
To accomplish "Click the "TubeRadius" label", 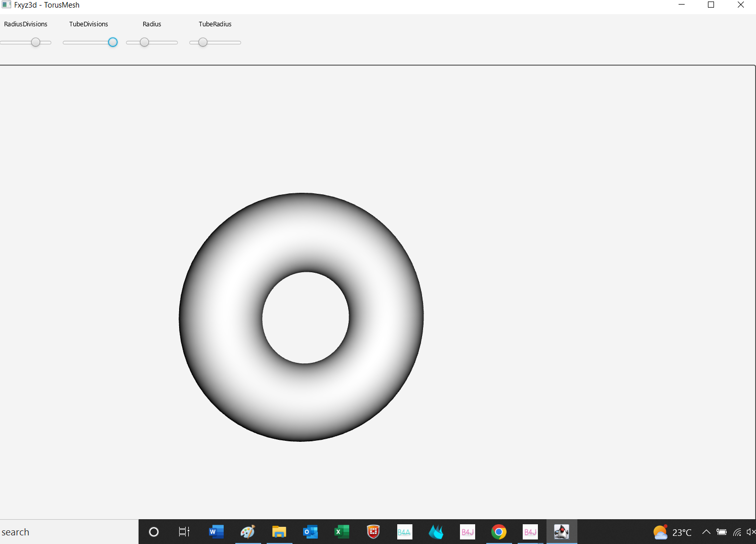I will pos(215,24).
